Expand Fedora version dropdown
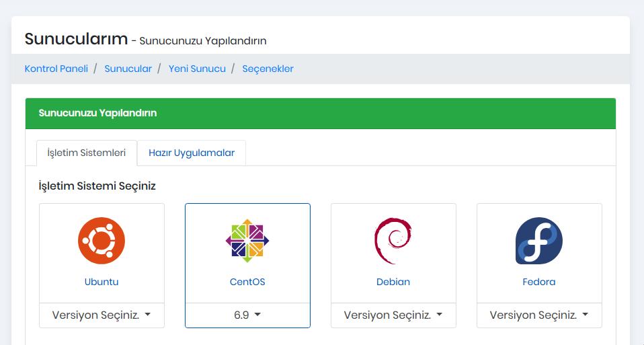Image resolution: width=644 pixels, height=345 pixels. (539, 315)
